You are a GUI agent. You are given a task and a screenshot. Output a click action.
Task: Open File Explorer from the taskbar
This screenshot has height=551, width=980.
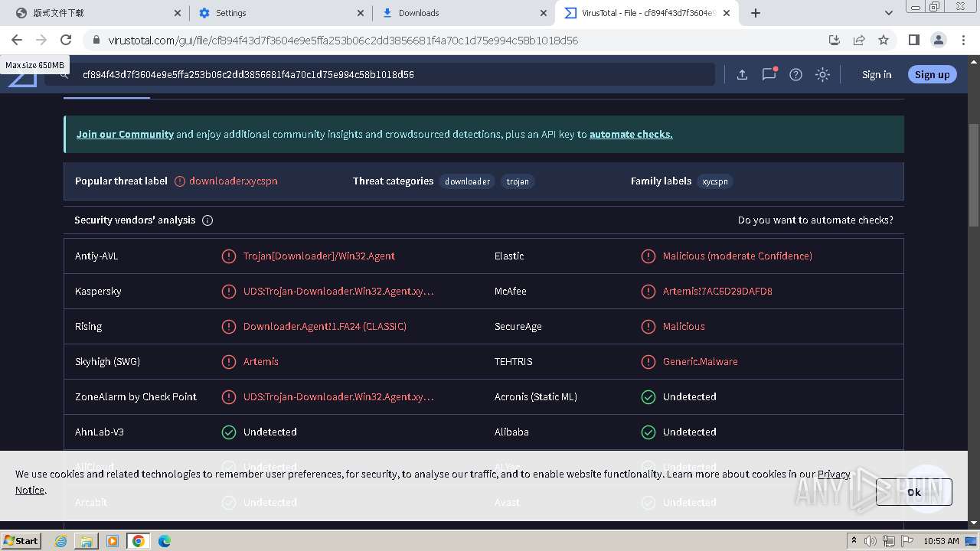point(87,540)
